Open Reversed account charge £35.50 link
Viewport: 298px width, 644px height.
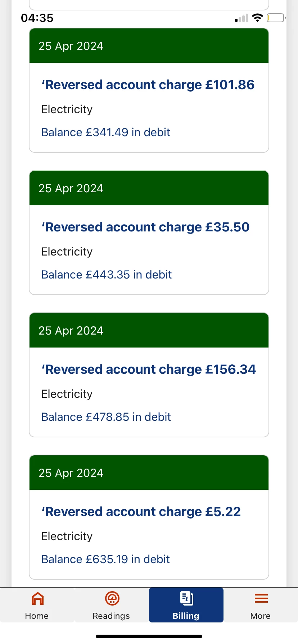[x=145, y=227]
